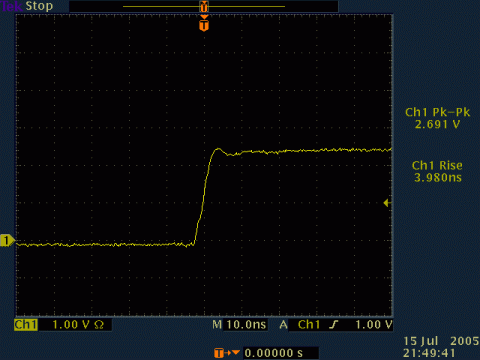The width and height of the screenshot is (480, 360).
Task: Click the Stop acquisition status label
Action: pyautogui.click(x=39, y=6)
